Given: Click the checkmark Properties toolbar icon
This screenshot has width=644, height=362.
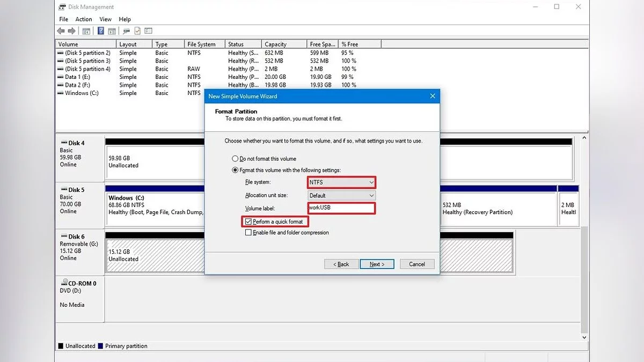Looking at the screenshot, I should (x=137, y=31).
